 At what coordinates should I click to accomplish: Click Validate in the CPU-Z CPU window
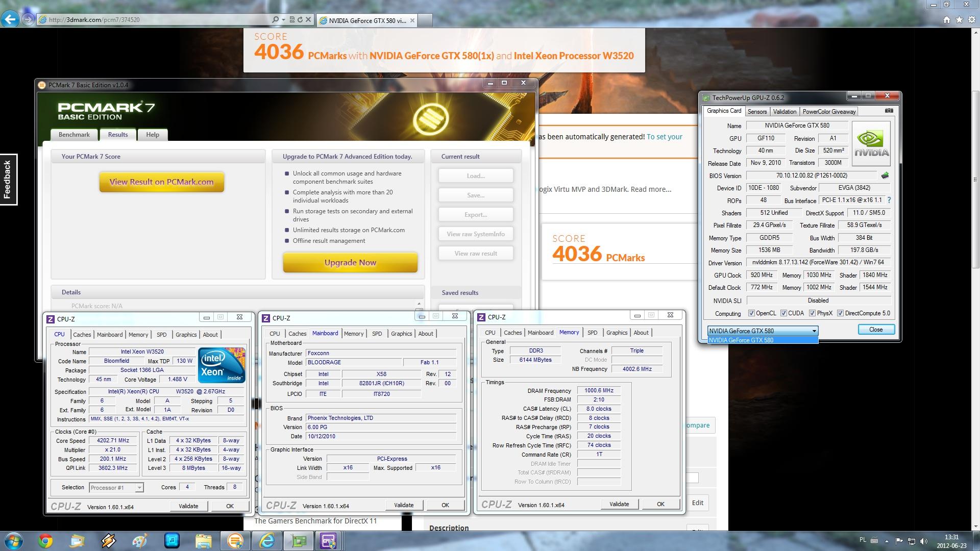[x=188, y=506]
